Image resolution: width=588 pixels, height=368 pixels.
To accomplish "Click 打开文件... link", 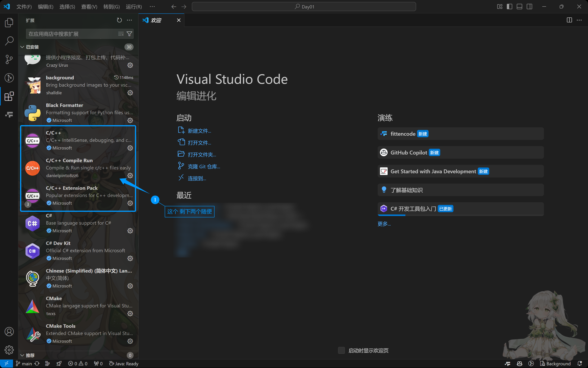I will click(199, 143).
